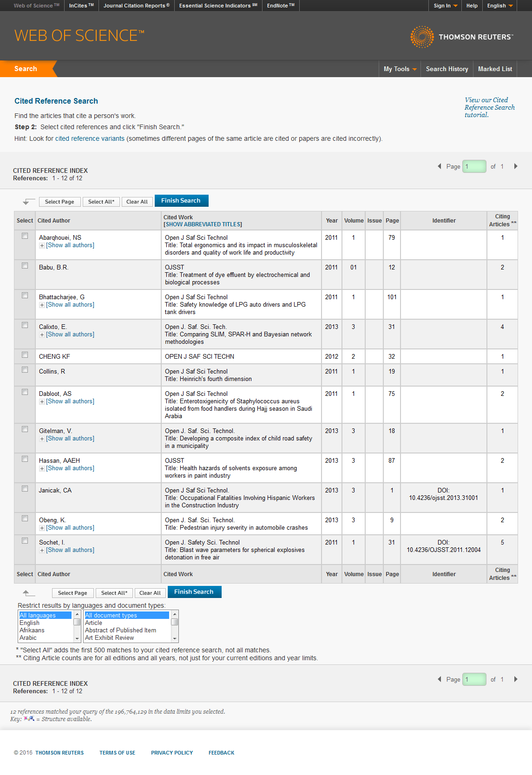
Task: Open Terms of Use footer link
Action: click(x=117, y=753)
